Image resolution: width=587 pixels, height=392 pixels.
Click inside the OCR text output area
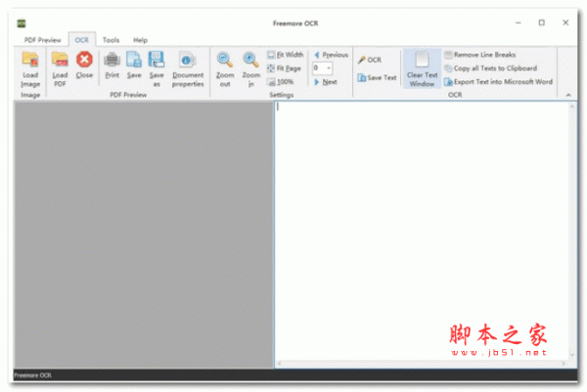(423, 231)
